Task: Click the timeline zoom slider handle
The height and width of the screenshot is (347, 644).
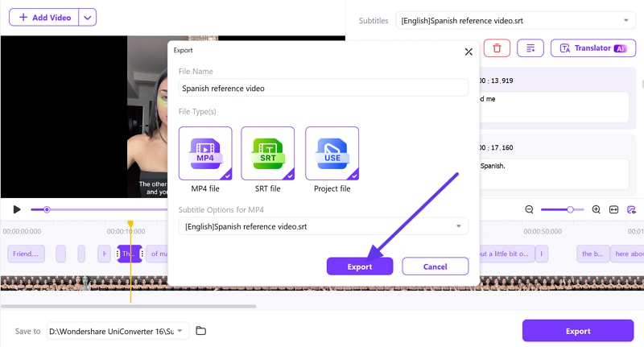Action: pyautogui.click(x=570, y=209)
